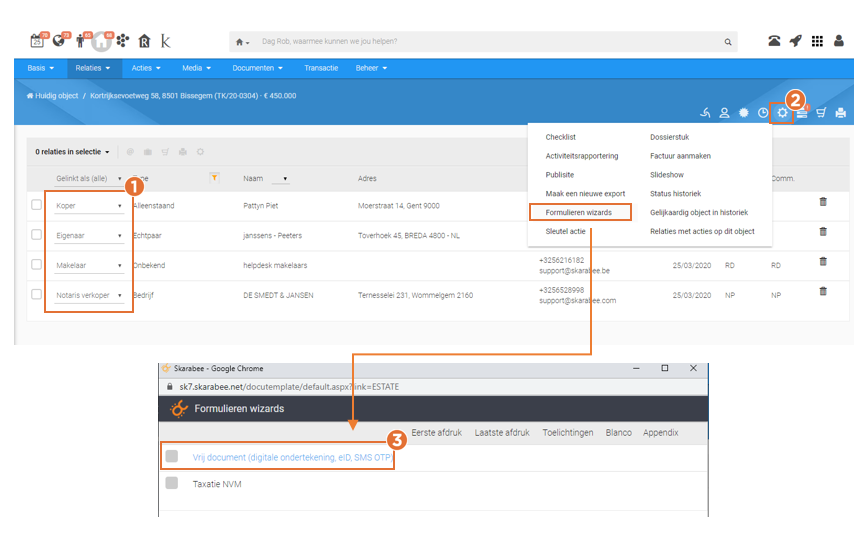The image size is (865, 552).
Task: Click the Huidig object breadcrumb link
Action: (52, 95)
